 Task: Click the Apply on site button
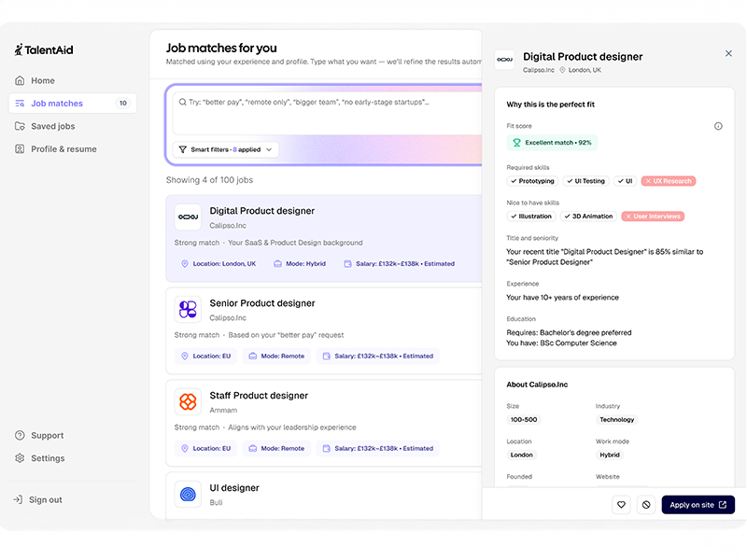point(698,505)
